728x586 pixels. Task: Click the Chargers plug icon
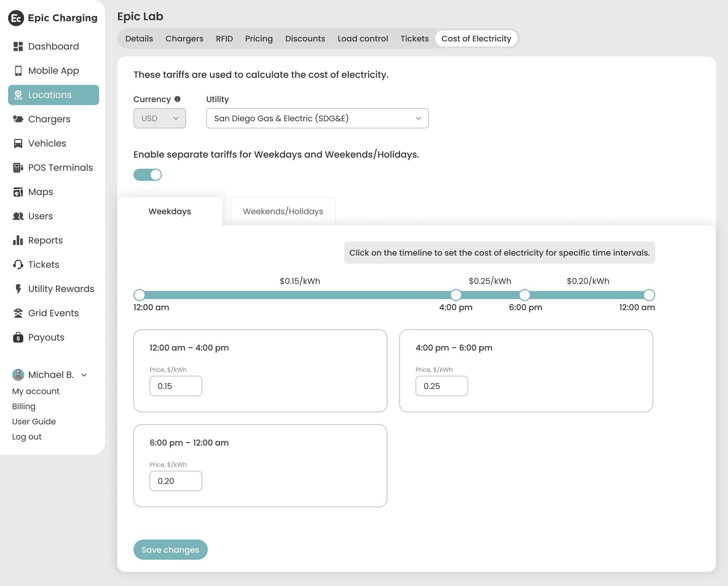[x=18, y=119]
